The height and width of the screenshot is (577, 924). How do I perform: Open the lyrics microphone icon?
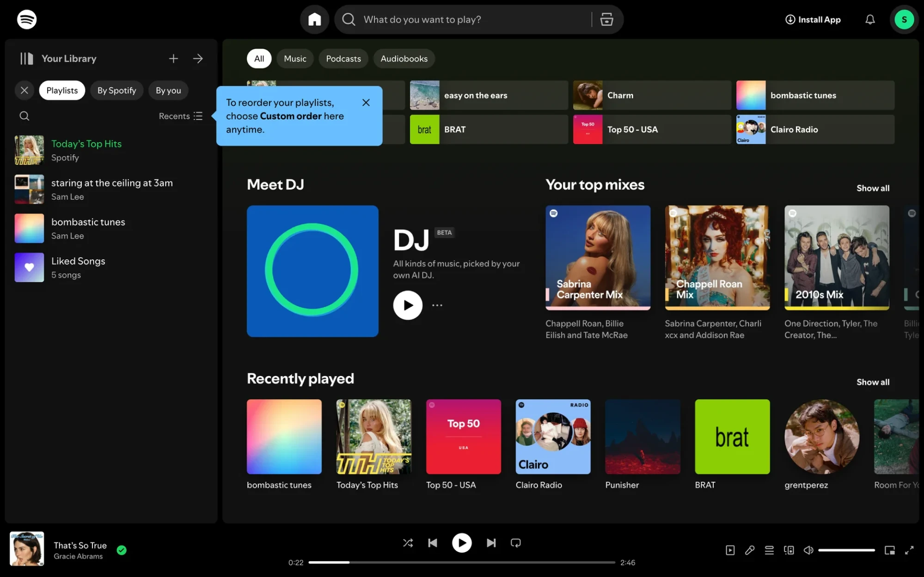tap(750, 550)
